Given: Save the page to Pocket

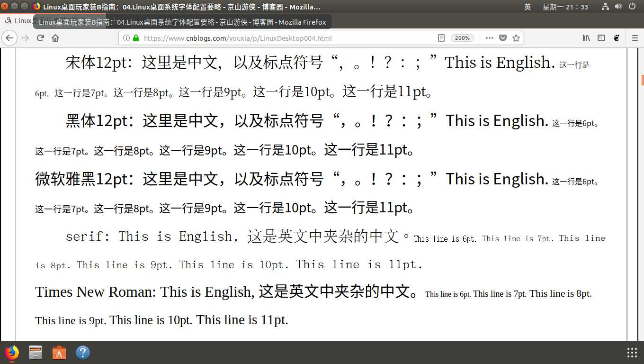Looking at the screenshot, I should [503, 38].
